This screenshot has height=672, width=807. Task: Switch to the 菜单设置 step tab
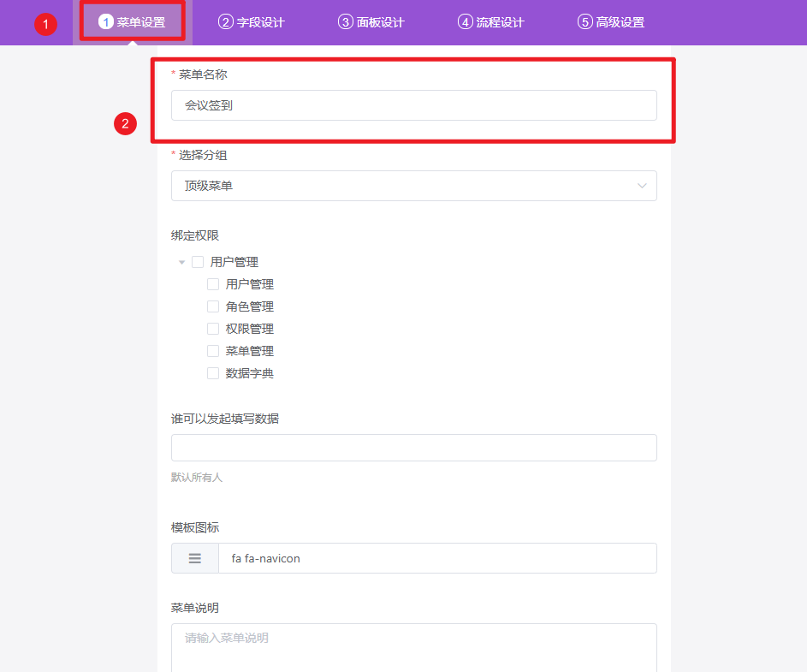coord(133,22)
